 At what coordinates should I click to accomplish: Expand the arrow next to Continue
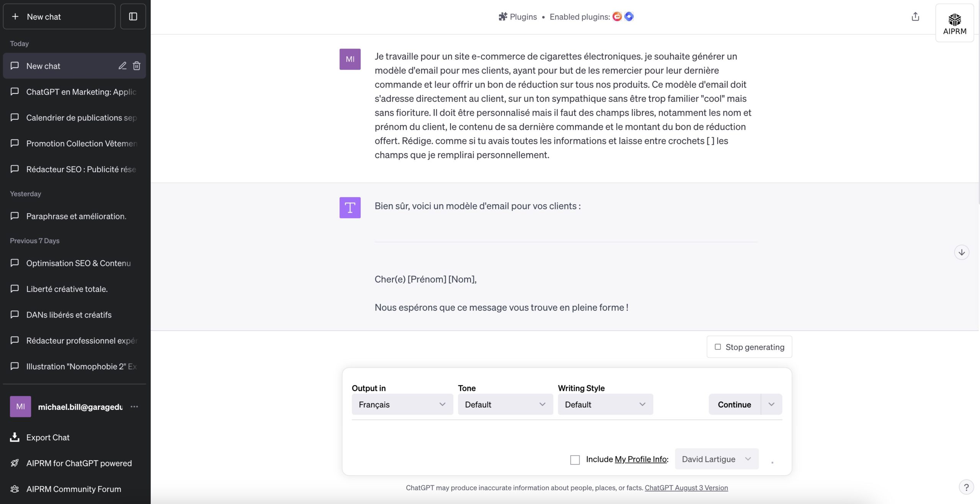point(771,404)
